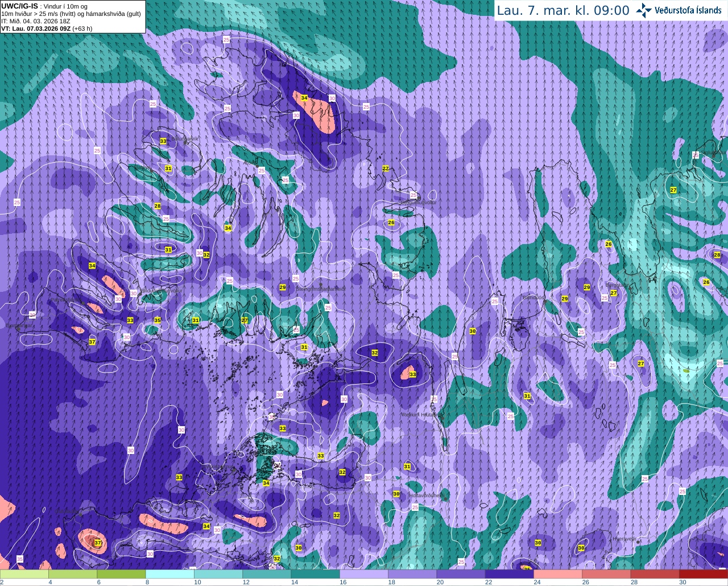Click yellow 30 value beside Holtavörðuheiði

click(396, 494)
